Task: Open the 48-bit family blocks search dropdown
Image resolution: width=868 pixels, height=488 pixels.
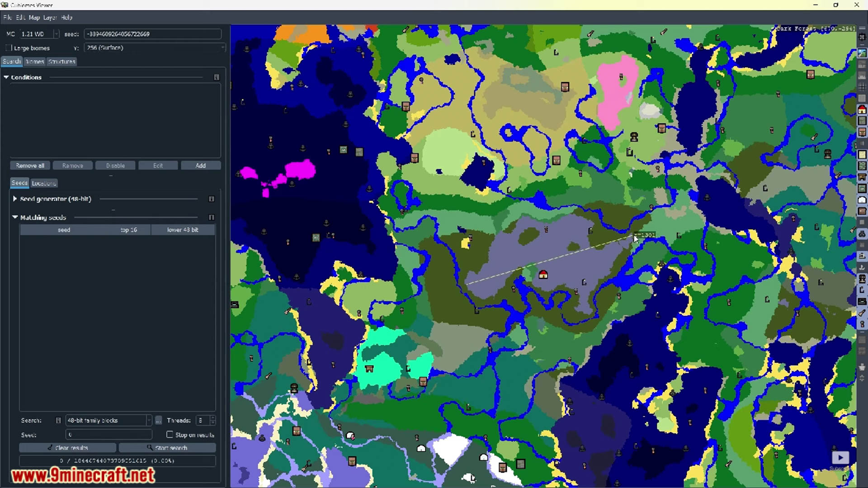Action: 108,420
